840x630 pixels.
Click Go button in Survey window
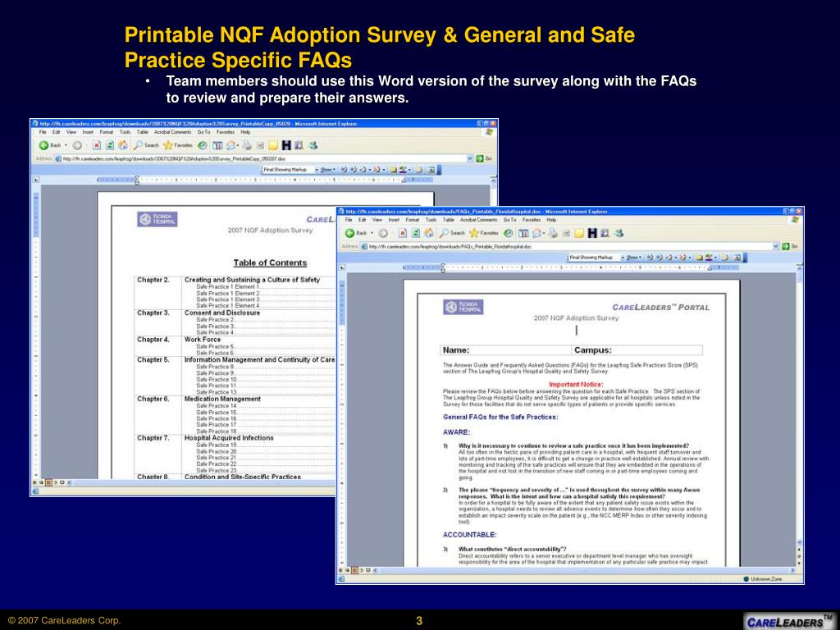tap(484, 158)
